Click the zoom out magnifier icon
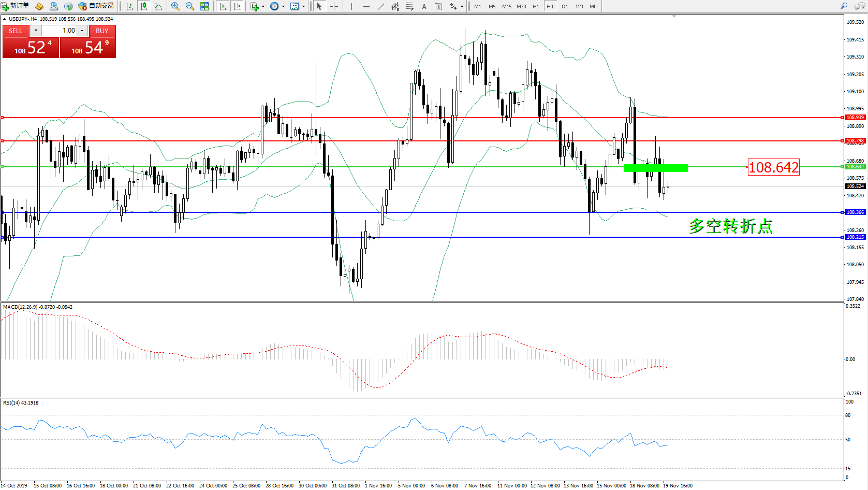This screenshot has width=868, height=490. point(190,6)
